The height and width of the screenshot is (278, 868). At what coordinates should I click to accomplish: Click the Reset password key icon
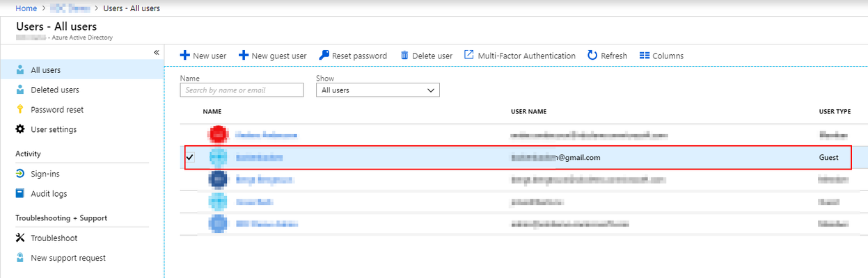tap(324, 56)
